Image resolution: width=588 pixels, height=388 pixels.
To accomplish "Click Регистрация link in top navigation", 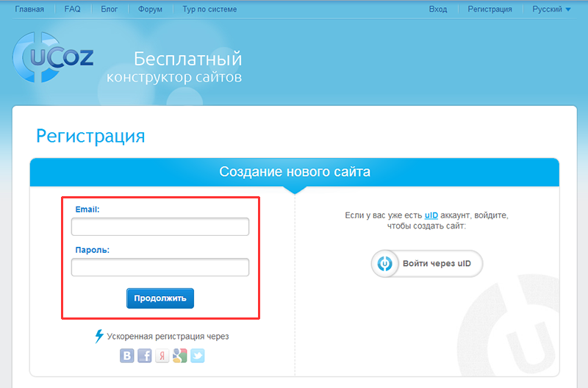I will (490, 9).
